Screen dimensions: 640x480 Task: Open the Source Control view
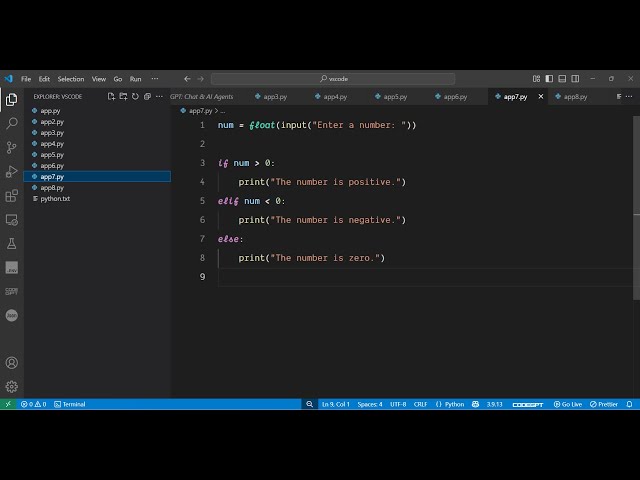11,147
